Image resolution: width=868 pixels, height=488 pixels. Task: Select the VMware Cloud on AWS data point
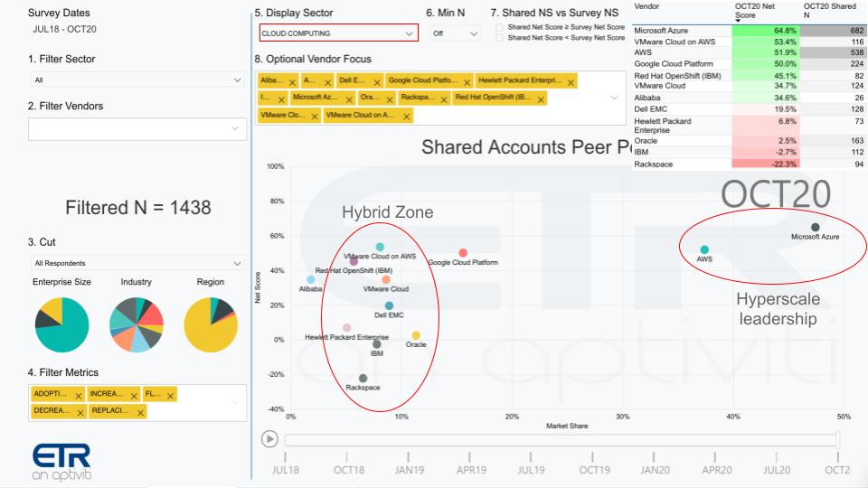pyautogui.click(x=380, y=247)
